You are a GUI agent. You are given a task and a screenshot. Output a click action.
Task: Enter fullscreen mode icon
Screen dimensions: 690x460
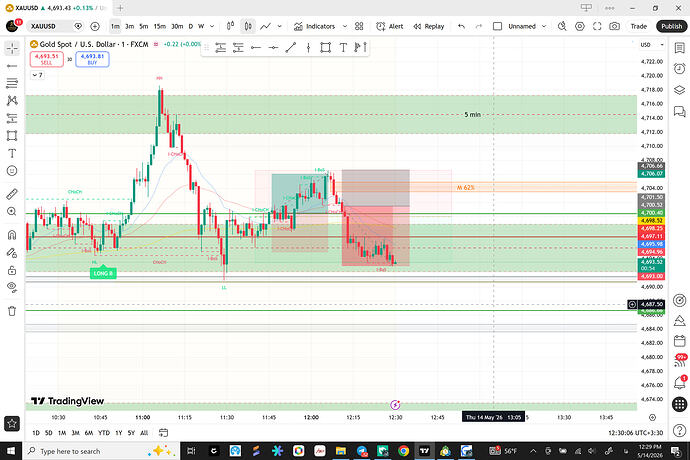pyautogui.click(x=597, y=26)
